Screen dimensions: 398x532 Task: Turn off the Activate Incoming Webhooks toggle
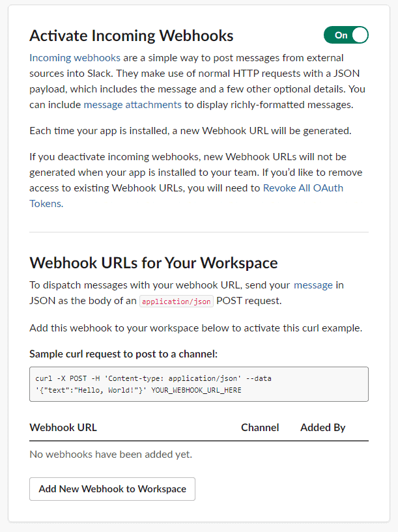click(346, 35)
